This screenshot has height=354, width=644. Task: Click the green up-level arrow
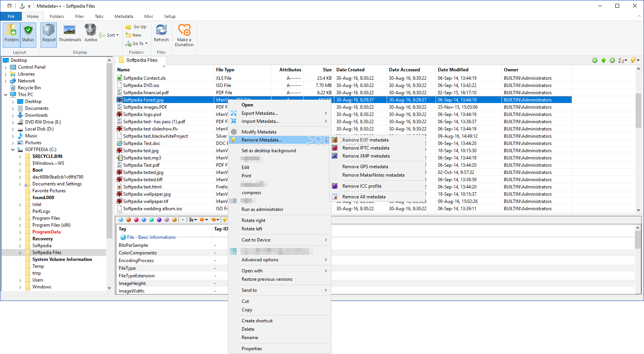point(604,60)
